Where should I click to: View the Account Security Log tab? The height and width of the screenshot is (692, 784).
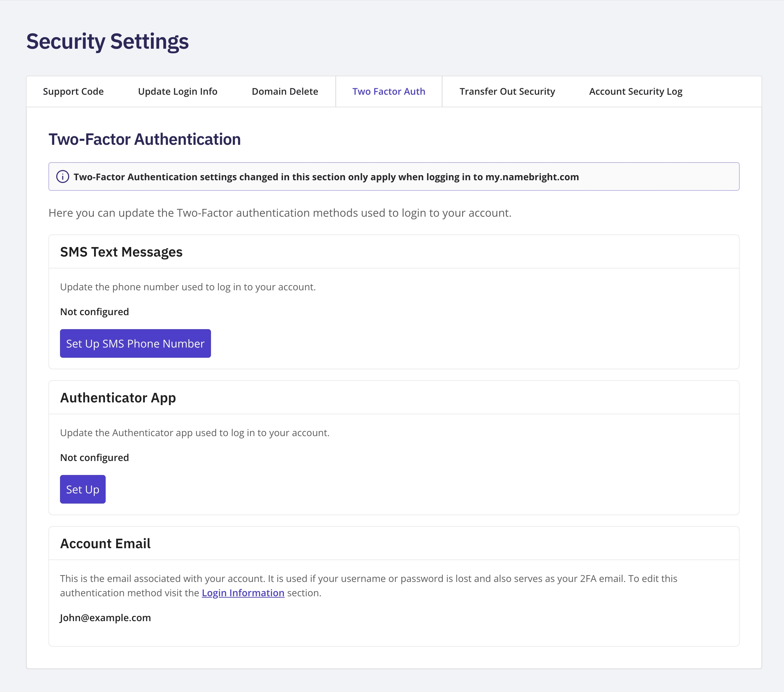pos(636,92)
